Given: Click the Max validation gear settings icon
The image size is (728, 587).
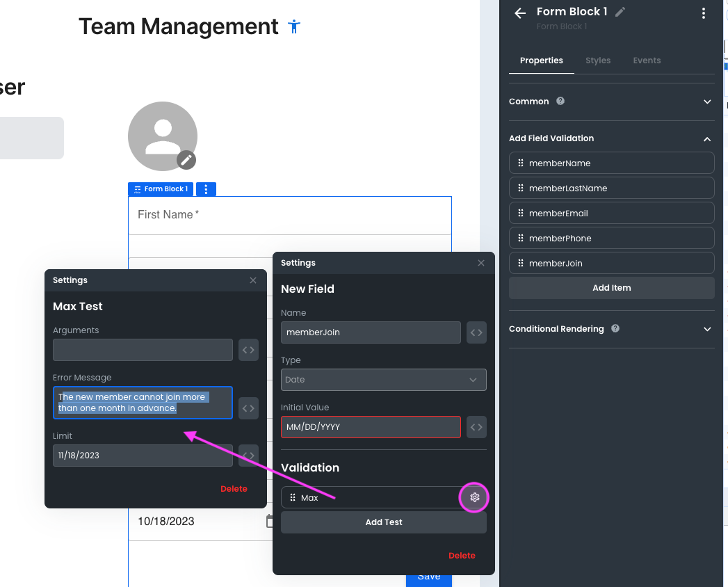Looking at the screenshot, I should [x=475, y=497].
